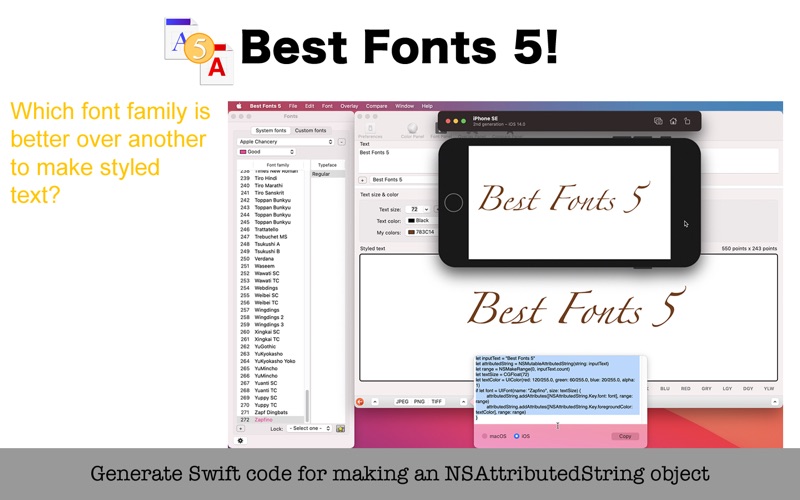The width and height of the screenshot is (800, 500).
Task: Click the Best Fonts 5 text field
Action: [404, 180]
